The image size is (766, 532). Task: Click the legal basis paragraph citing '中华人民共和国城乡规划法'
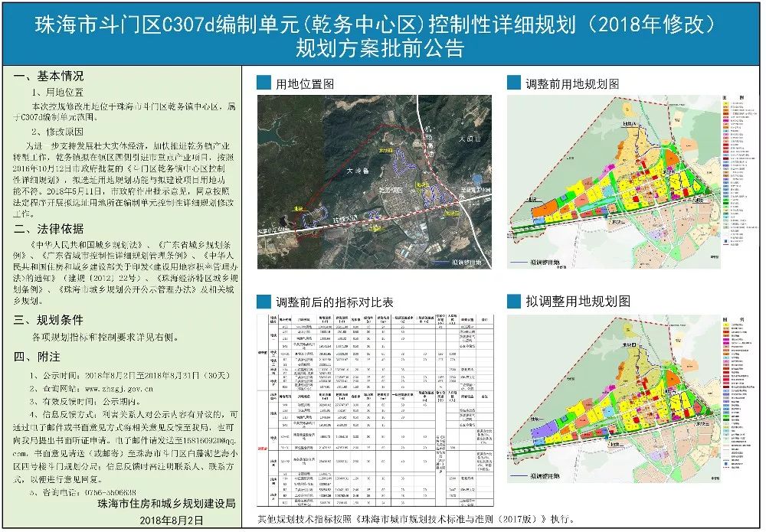tap(126, 273)
